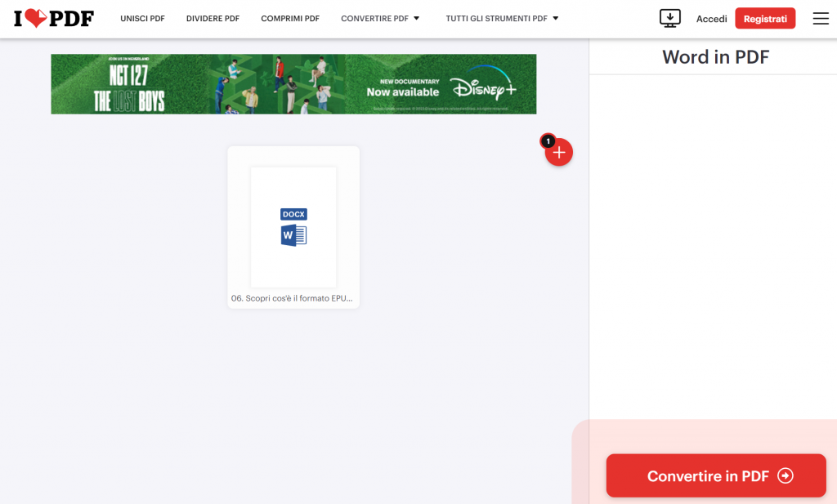Click the Accedi link
Viewport: 837px width, 504px height.
pos(711,18)
